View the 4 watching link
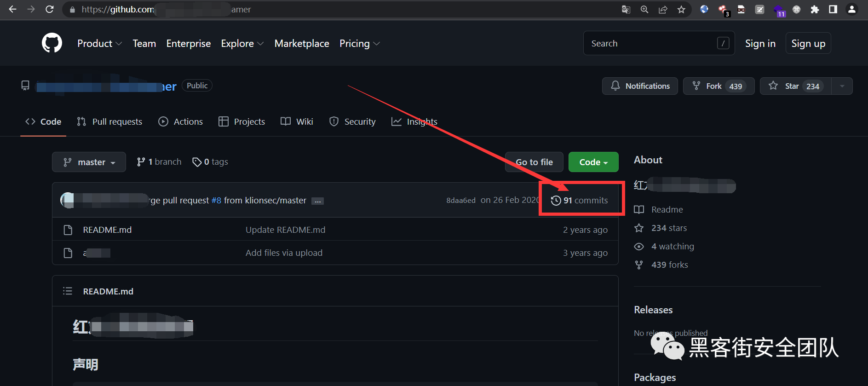This screenshot has height=386, width=868. [673, 246]
